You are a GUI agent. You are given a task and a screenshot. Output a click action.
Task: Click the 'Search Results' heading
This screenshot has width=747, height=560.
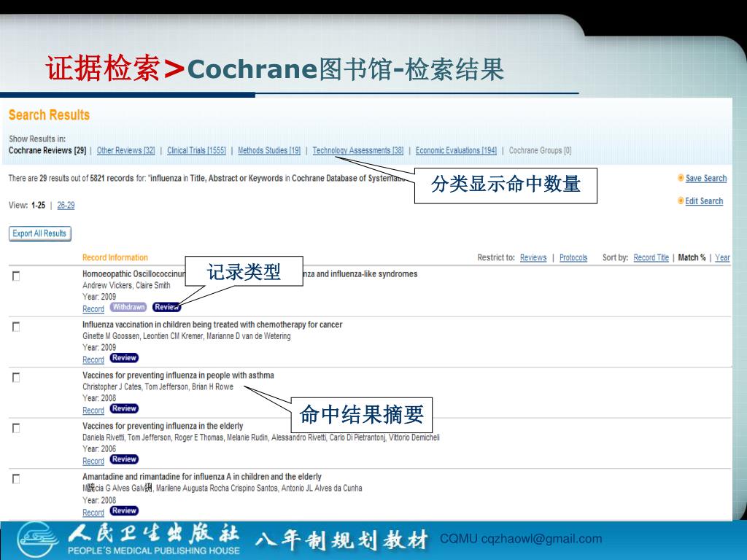click(49, 115)
